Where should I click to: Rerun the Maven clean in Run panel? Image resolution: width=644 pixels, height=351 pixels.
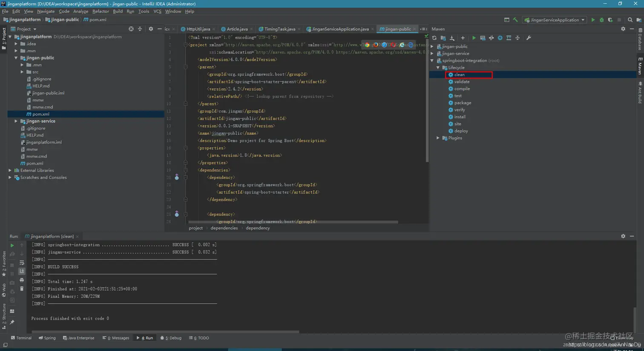click(x=12, y=245)
